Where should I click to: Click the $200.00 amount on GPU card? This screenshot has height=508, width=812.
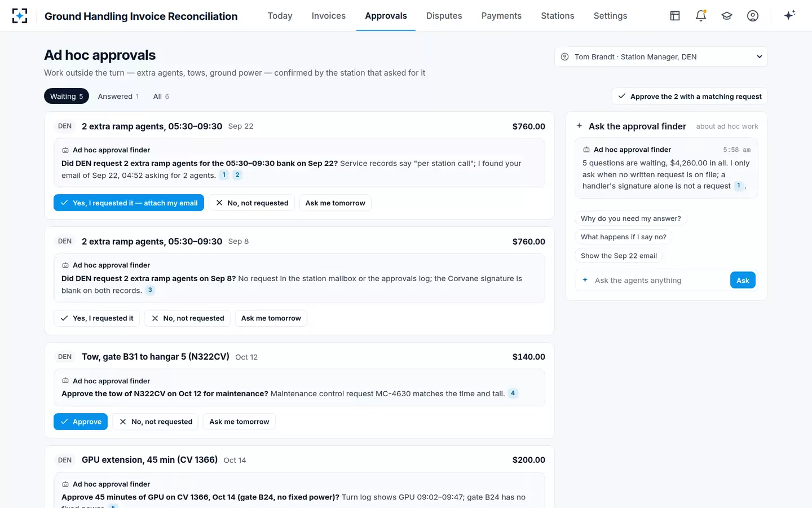529,460
